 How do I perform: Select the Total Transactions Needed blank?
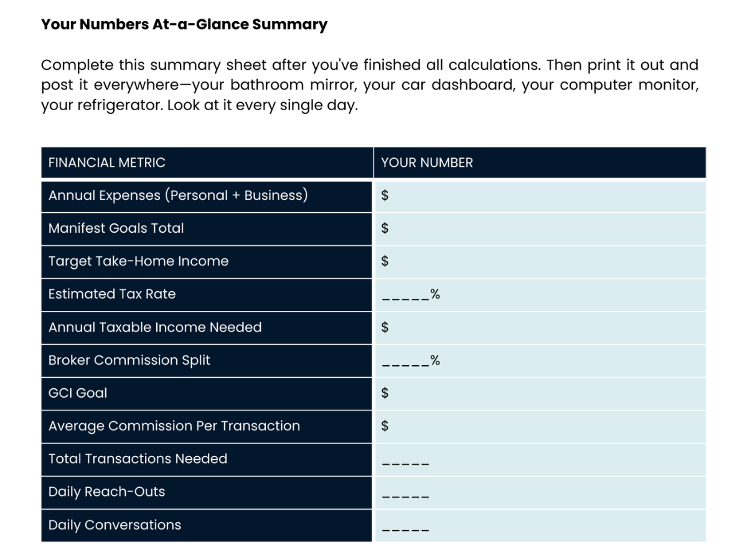point(406,461)
